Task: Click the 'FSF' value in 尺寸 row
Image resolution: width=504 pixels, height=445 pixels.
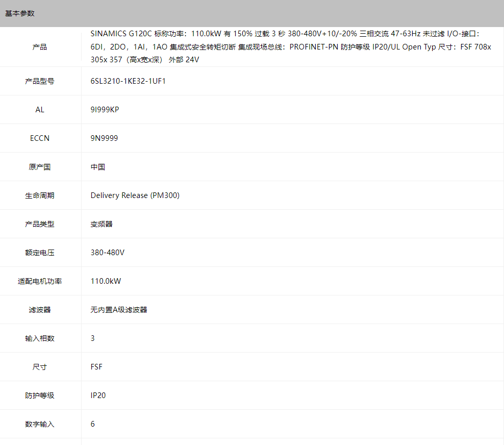Action: pyautogui.click(x=96, y=367)
